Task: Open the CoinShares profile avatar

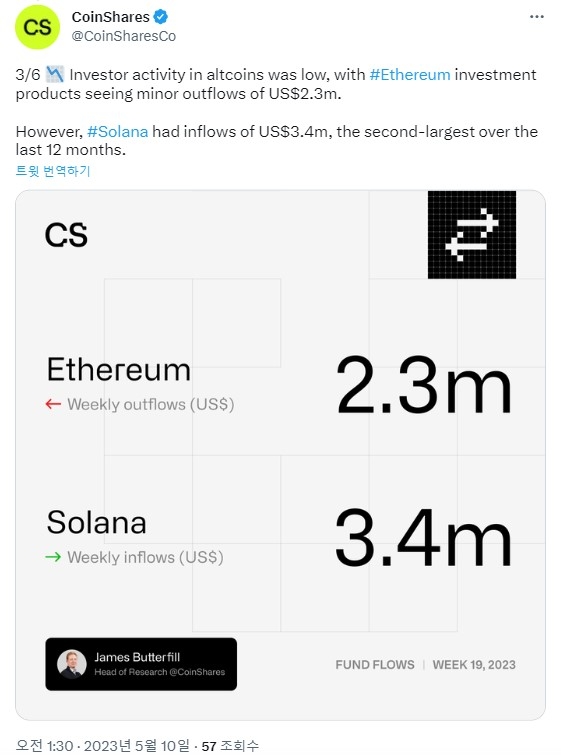Action: click(38, 27)
